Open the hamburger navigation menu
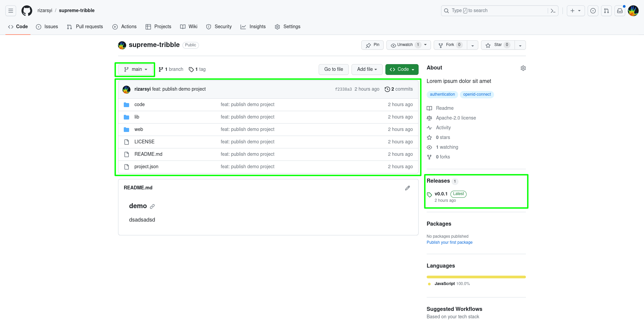 11,11
